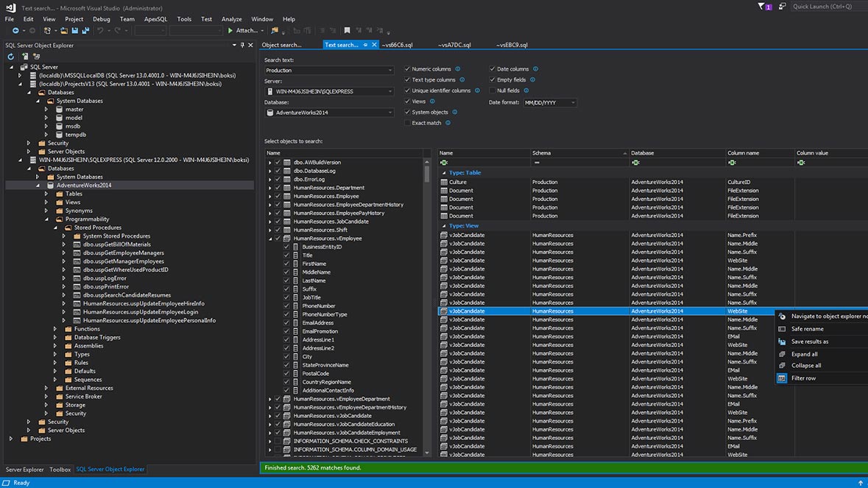Collapse the Type: Table group
Screen dimensions: 868x488
tap(444, 173)
